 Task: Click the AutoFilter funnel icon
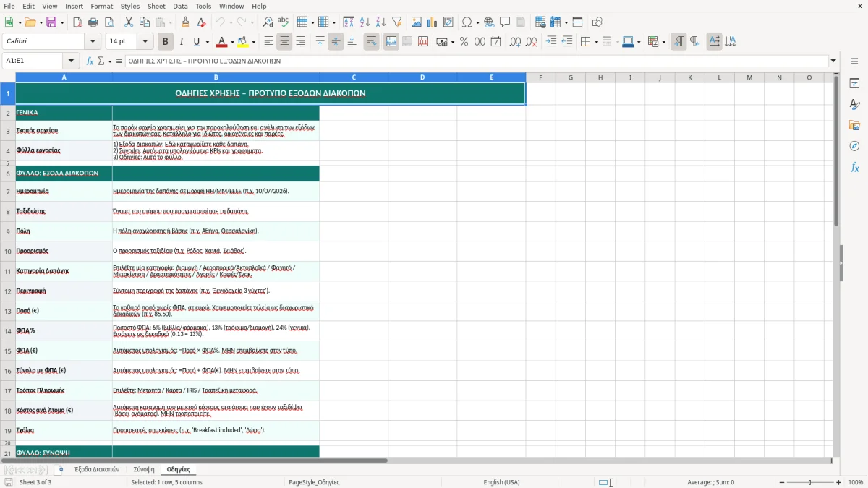pyautogui.click(x=396, y=22)
